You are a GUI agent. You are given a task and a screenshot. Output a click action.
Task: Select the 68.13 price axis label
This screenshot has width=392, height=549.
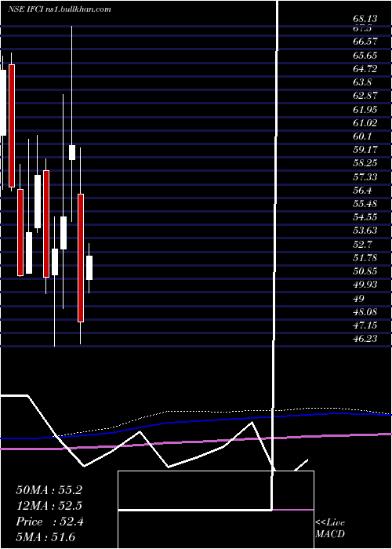(365, 19)
